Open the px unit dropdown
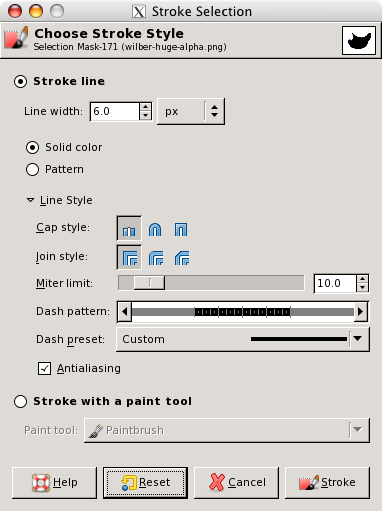Screen dimensions: 382x511 tap(191, 111)
